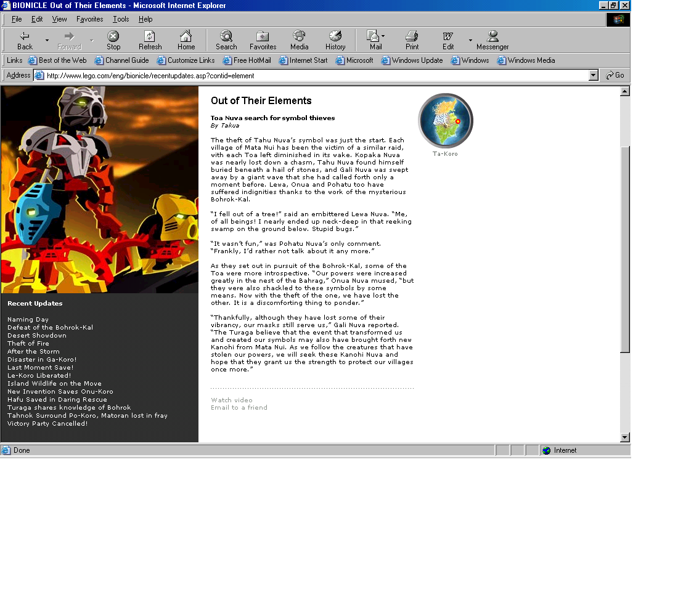Screen dimensions: 678x616
Task: Click the Go button
Action: pyautogui.click(x=615, y=75)
